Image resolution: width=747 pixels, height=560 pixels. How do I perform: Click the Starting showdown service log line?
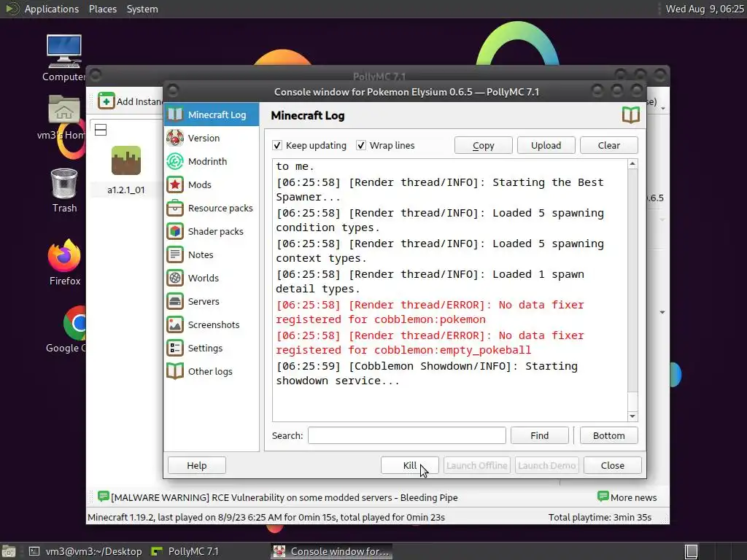coord(427,373)
